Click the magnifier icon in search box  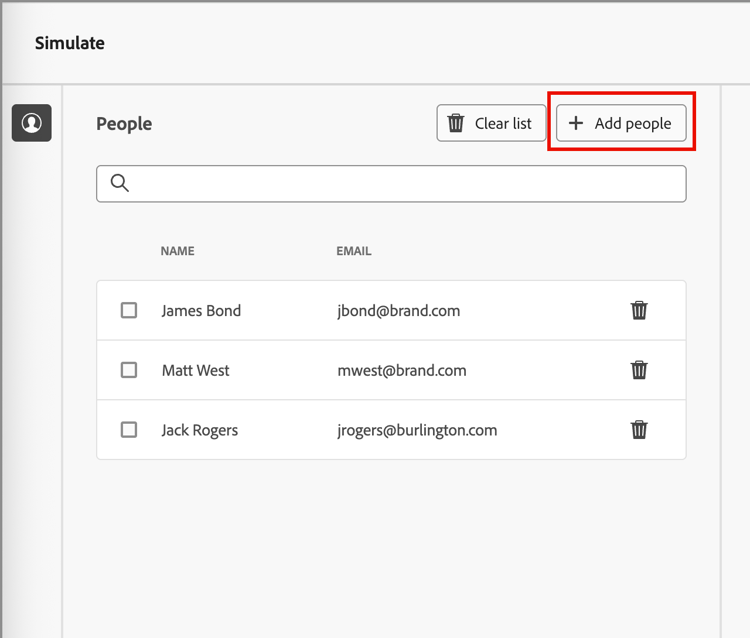click(x=120, y=183)
